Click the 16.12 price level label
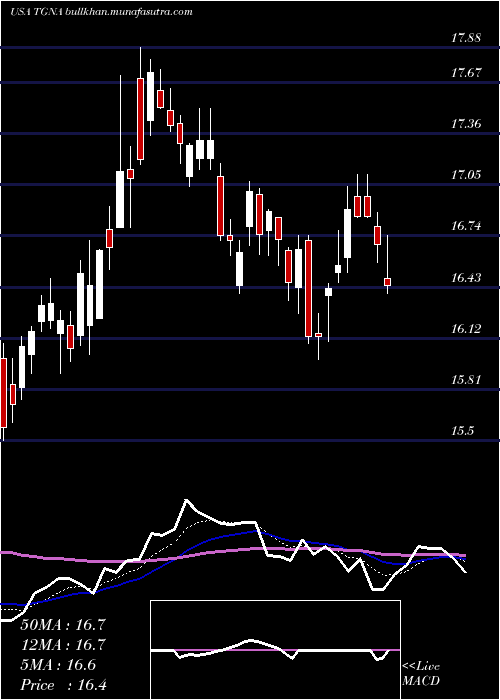This screenshot has height=700, width=500. 466,329
